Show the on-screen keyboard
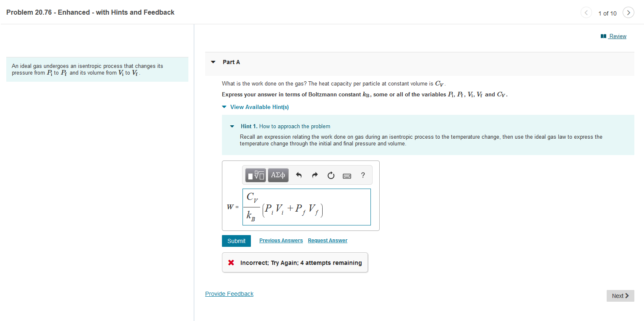Image resolution: width=644 pixels, height=321 pixels. (347, 176)
